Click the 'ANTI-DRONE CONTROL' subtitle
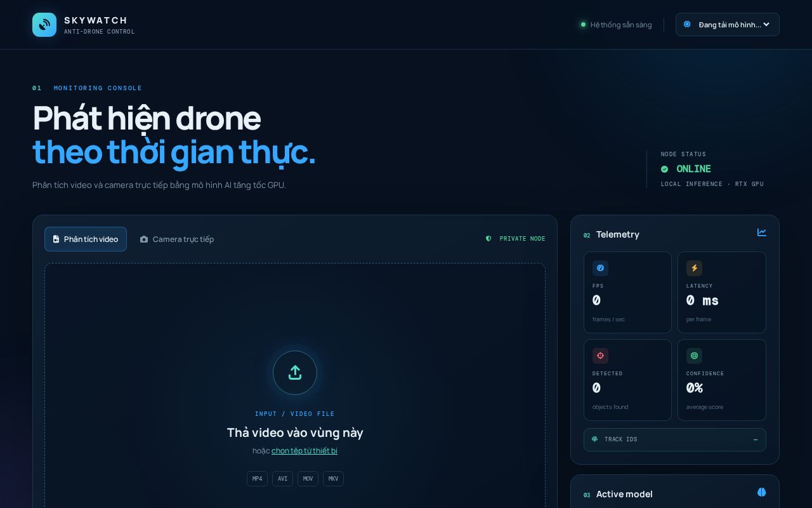812x508 pixels. 100,32
